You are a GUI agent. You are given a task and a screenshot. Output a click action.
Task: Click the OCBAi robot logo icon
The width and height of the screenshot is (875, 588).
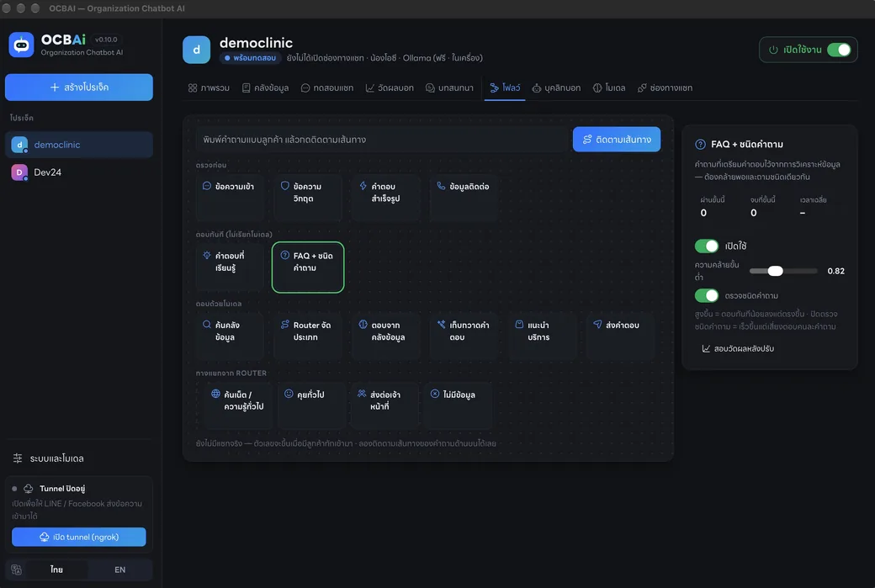(21, 45)
